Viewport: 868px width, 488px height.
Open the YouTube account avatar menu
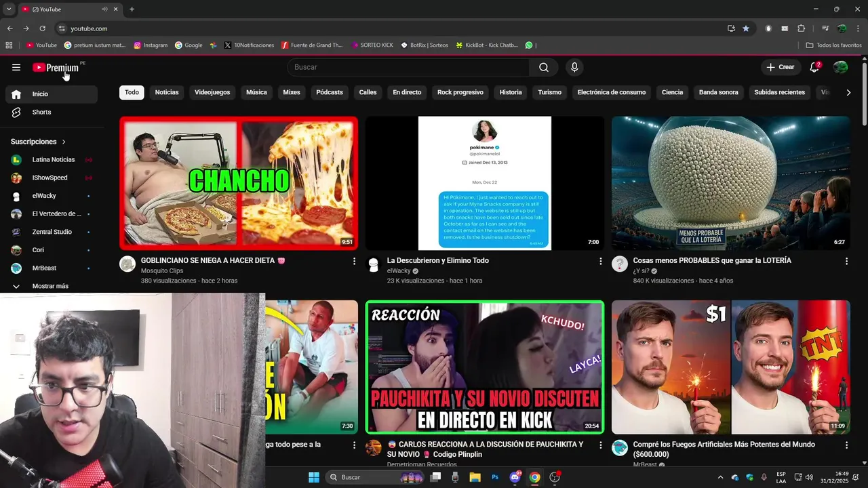point(840,67)
